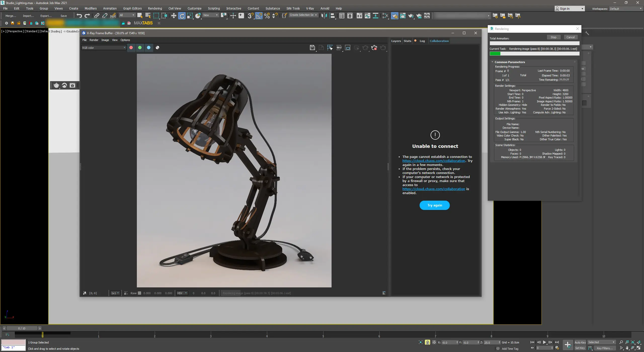Image resolution: width=644 pixels, height=352 pixels.
Task: Click the Mirror tool icon
Action: point(324,16)
